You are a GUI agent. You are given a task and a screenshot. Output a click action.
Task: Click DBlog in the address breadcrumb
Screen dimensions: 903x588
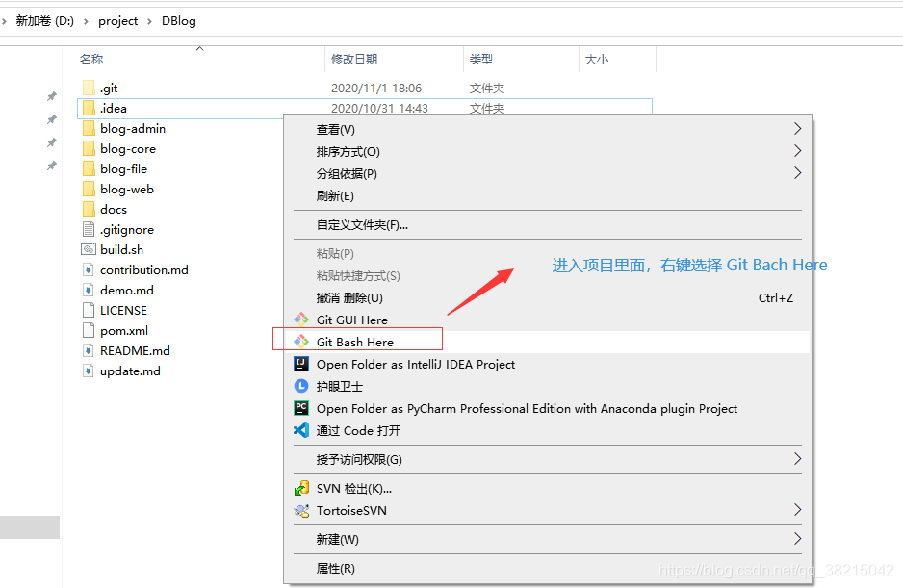(x=178, y=21)
